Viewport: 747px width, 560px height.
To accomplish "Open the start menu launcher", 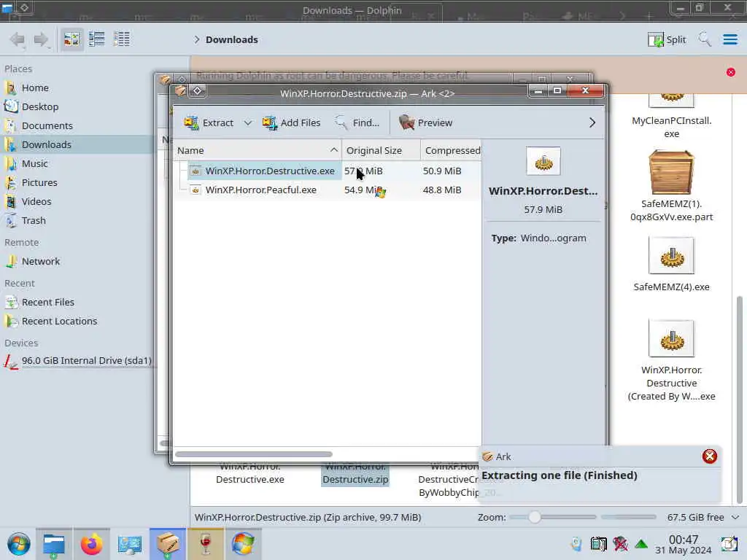I will coord(18,544).
